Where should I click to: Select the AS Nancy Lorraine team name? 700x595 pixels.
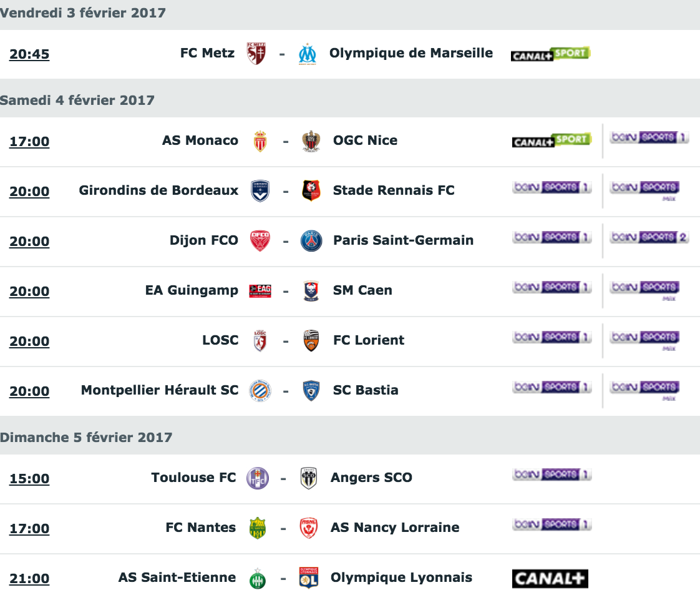[395, 528]
